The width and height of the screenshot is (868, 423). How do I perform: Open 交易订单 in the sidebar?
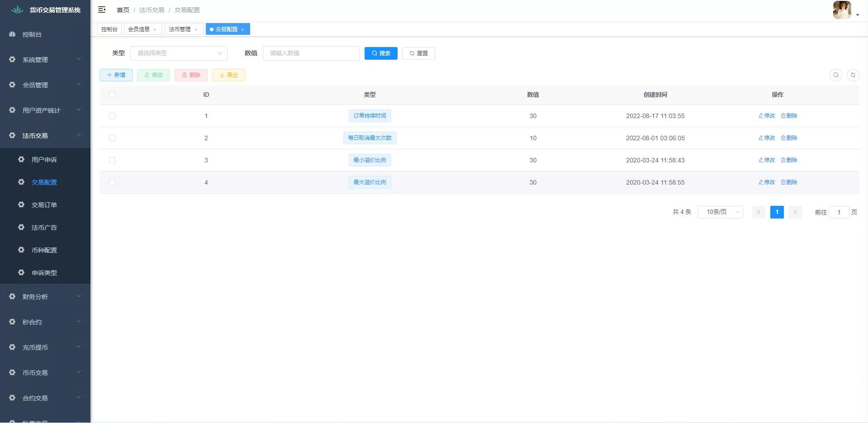click(x=44, y=205)
